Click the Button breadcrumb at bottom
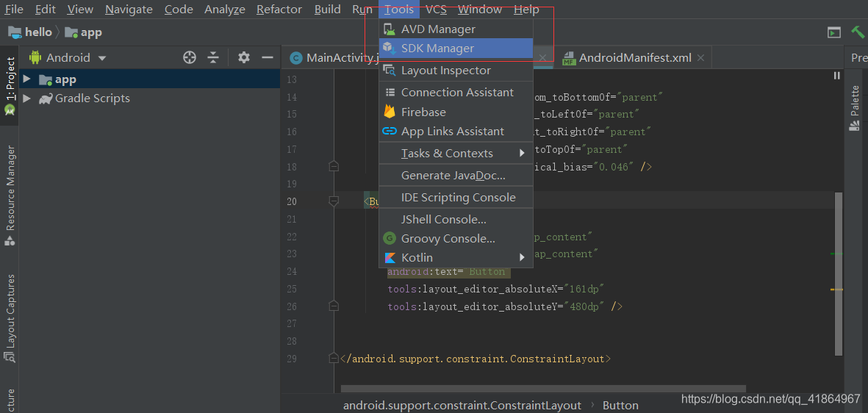This screenshot has width=868, height=413. (x=620, y=405)
